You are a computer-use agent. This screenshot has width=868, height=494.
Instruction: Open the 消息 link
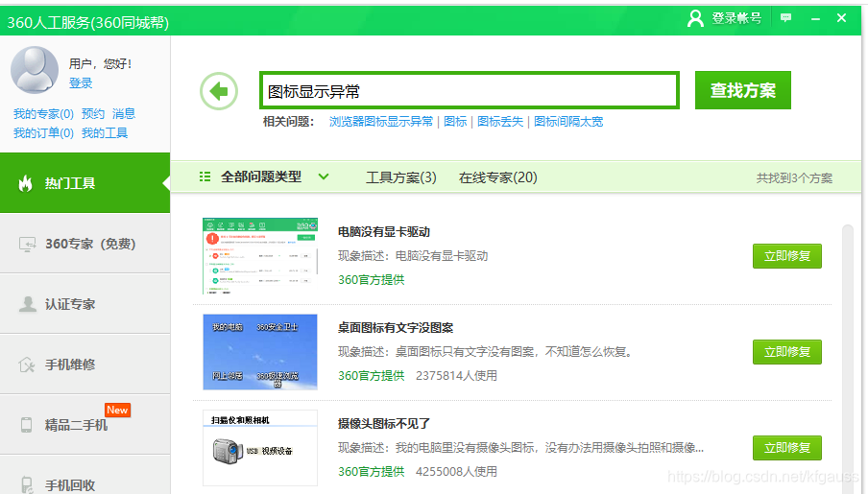[124, 114]
